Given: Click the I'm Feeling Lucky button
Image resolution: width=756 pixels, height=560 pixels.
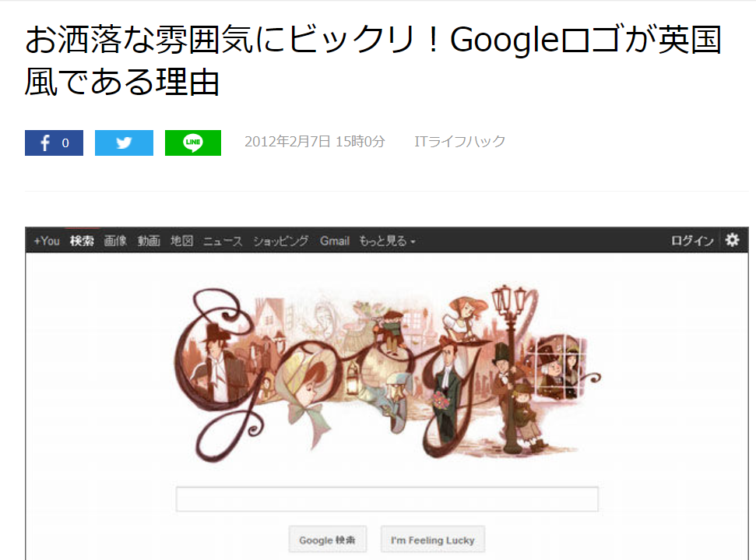Looking at the screenshot, I should 432,540.
